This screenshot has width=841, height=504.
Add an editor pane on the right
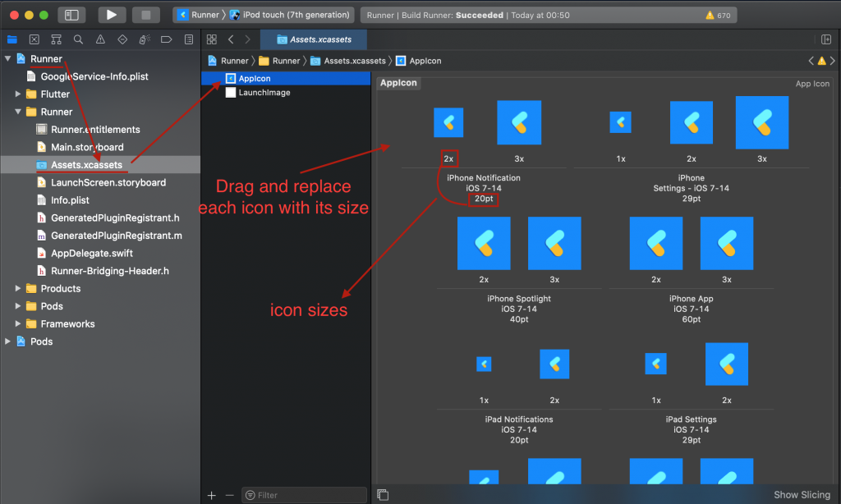[x=826, y=39]
